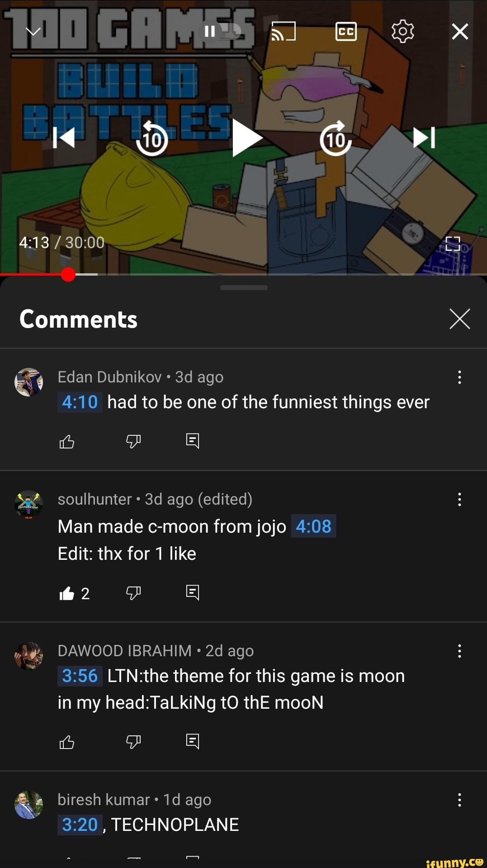
Task: Open options menu on soulhunter's comment
Action: [460, 499]
